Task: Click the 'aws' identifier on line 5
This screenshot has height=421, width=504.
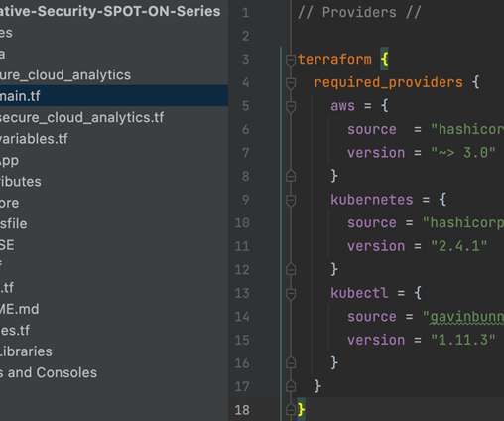Action: pos(342,106)
